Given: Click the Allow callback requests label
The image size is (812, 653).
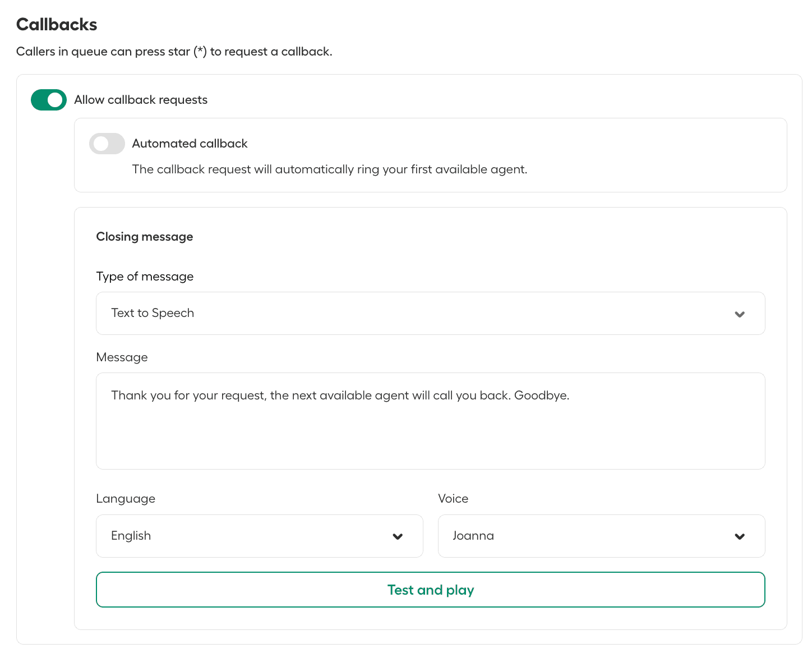Looking at the screenshot, I should click(141, 100).
